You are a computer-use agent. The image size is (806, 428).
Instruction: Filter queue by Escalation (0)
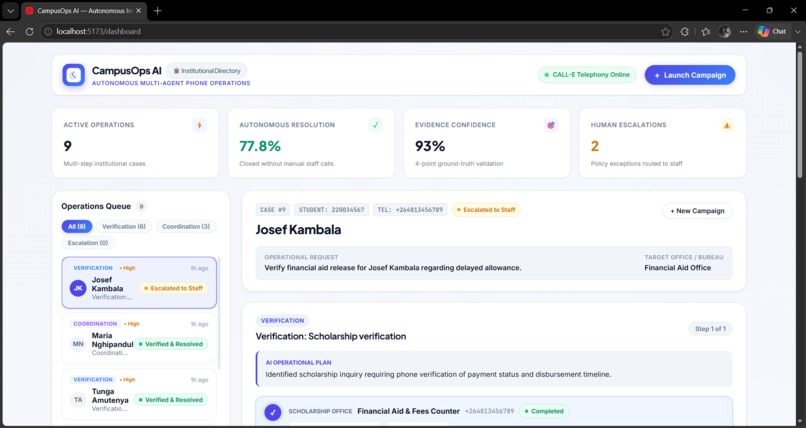88,243
